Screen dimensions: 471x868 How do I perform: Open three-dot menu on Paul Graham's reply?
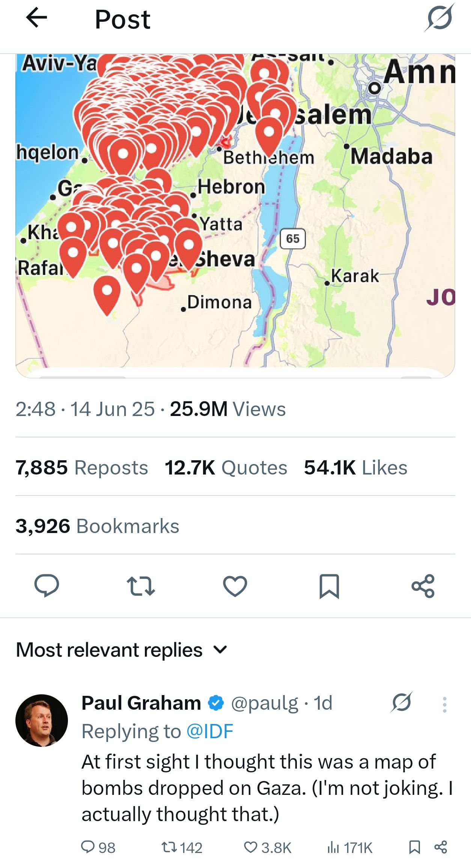[x=444, y=705]
